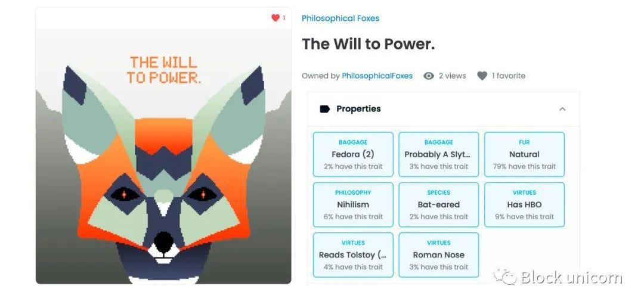
Task: Open the fox NFT artwork image
Action: click(163, 156)
